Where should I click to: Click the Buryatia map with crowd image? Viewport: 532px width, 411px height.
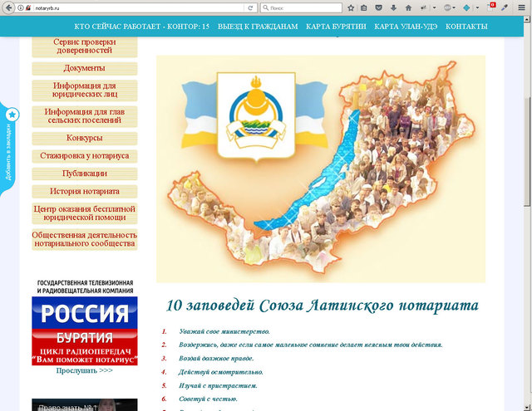321,169
